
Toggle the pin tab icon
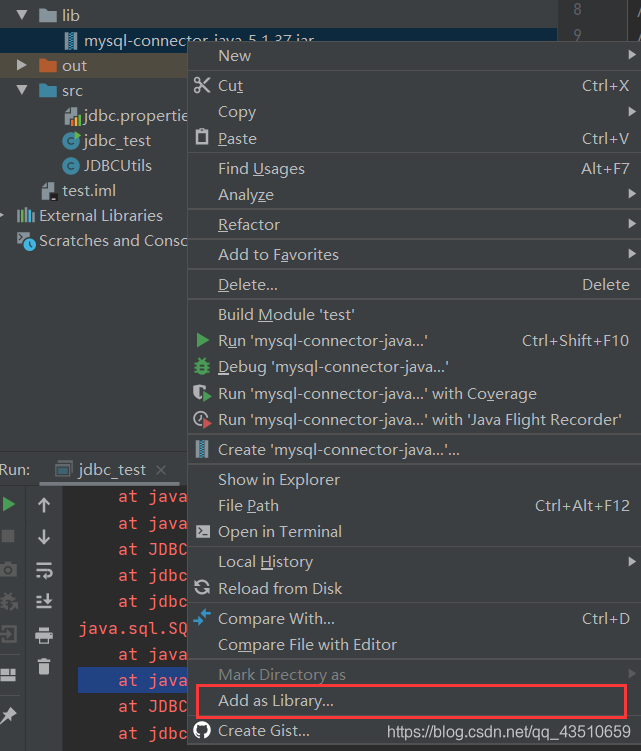tap(9, 716)
